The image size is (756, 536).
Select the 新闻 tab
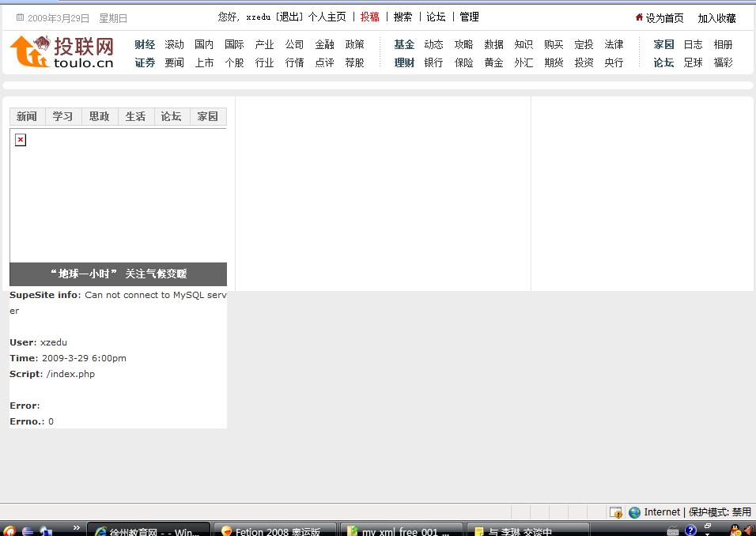(27, 117)
